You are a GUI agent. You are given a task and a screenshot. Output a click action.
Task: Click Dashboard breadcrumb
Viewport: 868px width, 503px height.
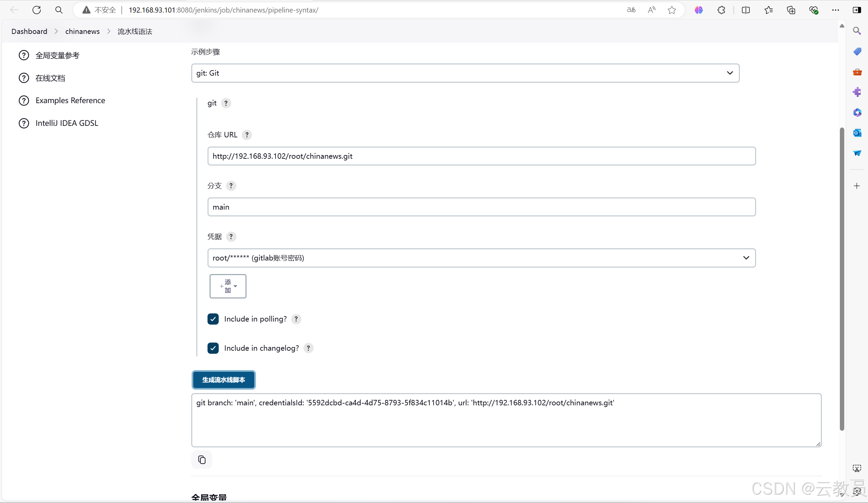tap(29, 31)
